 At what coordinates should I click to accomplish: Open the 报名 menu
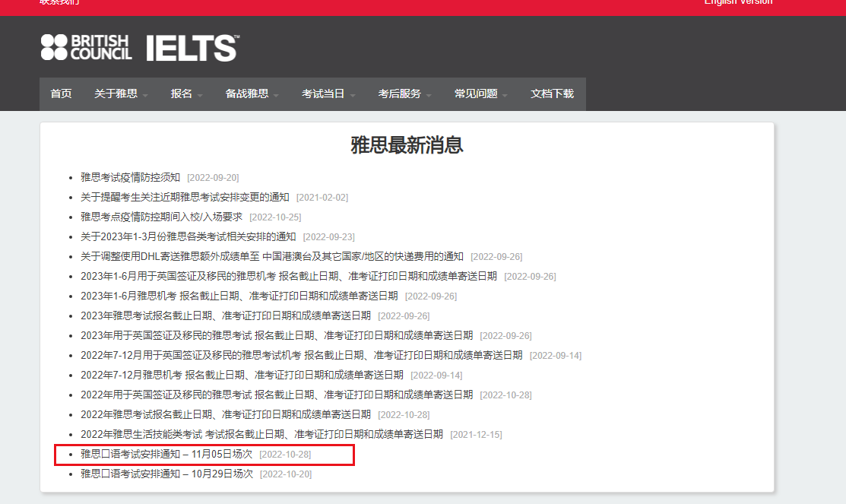[181, 94]
